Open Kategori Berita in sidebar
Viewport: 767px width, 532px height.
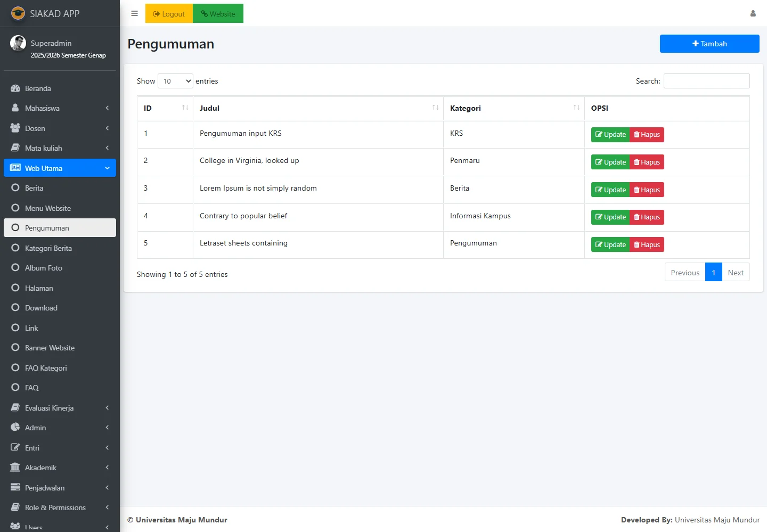click(48, 248)
